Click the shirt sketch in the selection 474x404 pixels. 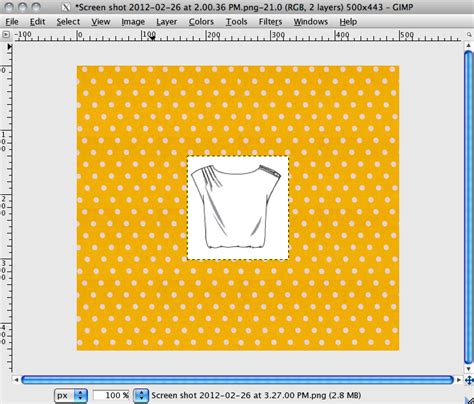click(236, 207)
